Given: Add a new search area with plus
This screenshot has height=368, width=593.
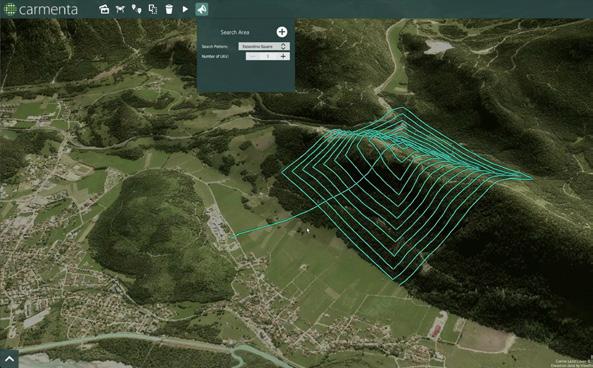Looking at the screenshot, I should pos(282,32).
